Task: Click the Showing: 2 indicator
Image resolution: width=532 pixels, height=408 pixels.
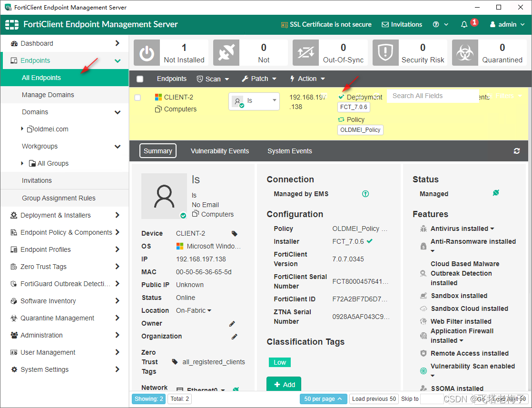Action: [x=148, y=399]
